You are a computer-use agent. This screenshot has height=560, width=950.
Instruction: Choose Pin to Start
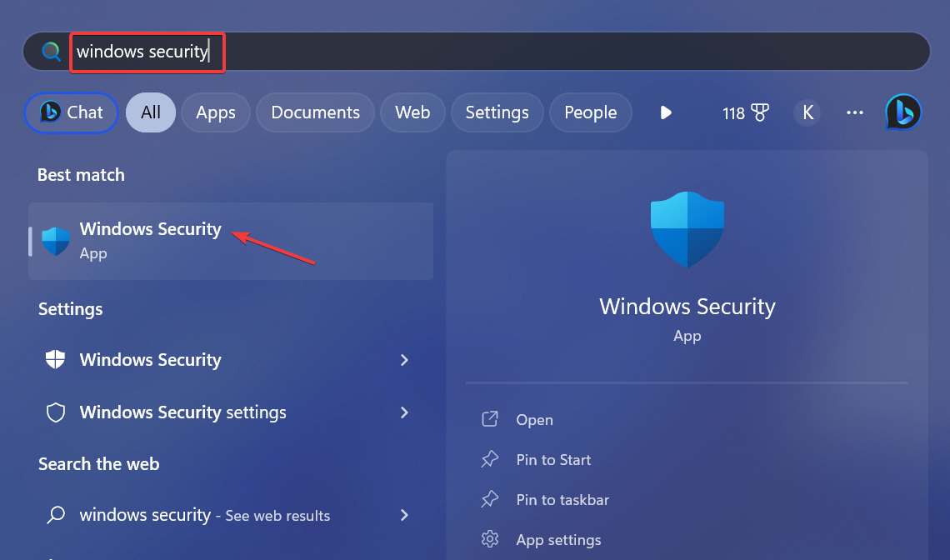coord(553,460)
